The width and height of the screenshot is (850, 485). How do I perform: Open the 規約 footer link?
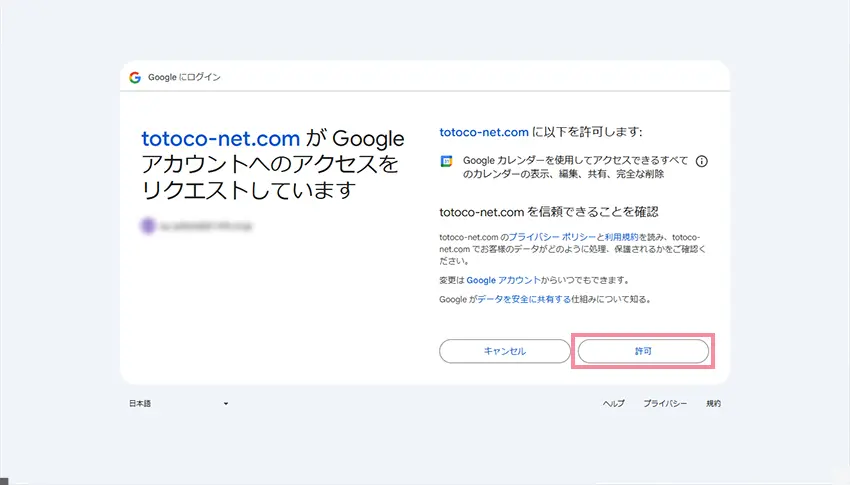click(x=713, y=403)
